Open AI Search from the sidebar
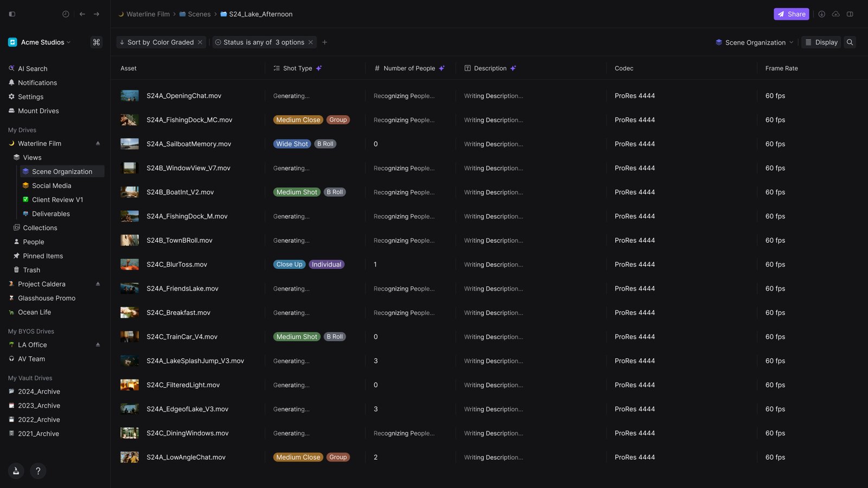This screenshot has width=868, height=488. tap(33, 68)
